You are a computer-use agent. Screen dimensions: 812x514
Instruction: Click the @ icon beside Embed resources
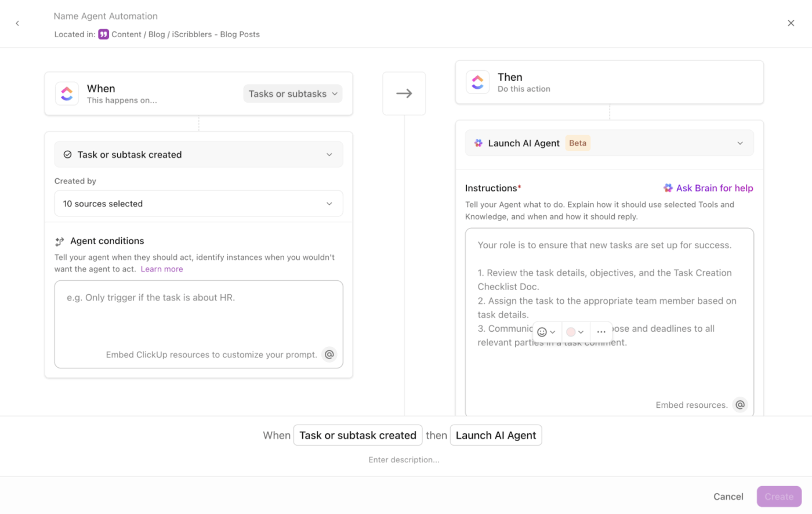point(740,405)
